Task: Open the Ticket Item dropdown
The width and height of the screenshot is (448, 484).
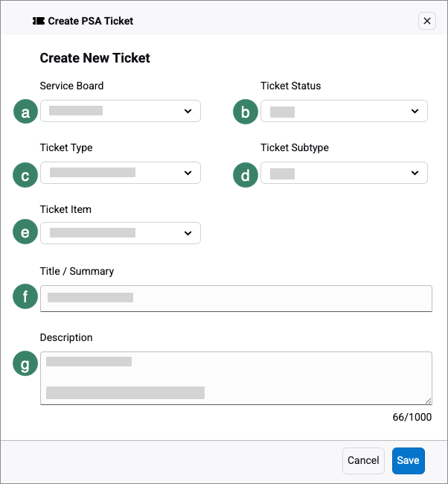Action: tap(120, 233)
